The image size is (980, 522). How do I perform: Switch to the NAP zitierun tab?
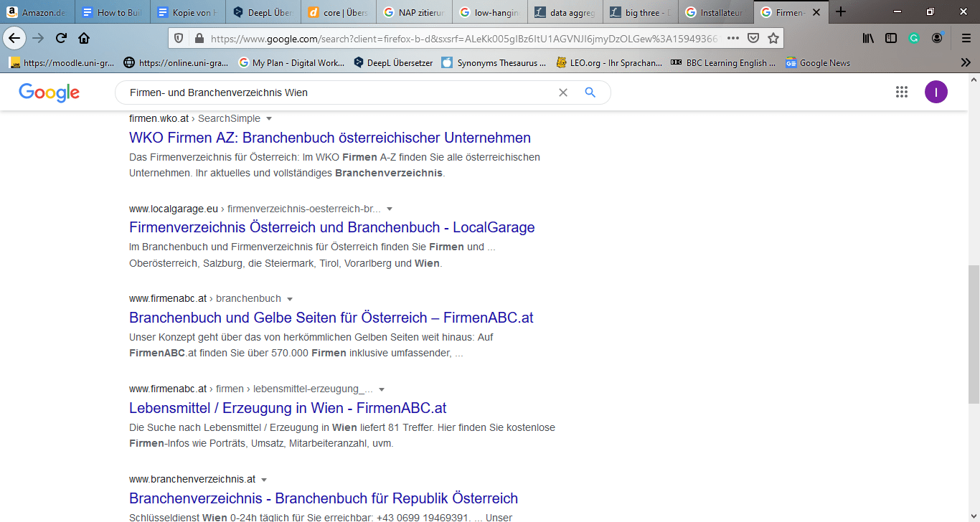[x=414, y=12]
